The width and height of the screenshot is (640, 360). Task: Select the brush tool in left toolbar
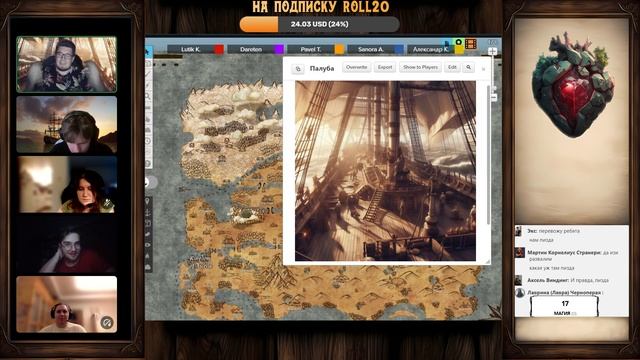coord(148,85)
